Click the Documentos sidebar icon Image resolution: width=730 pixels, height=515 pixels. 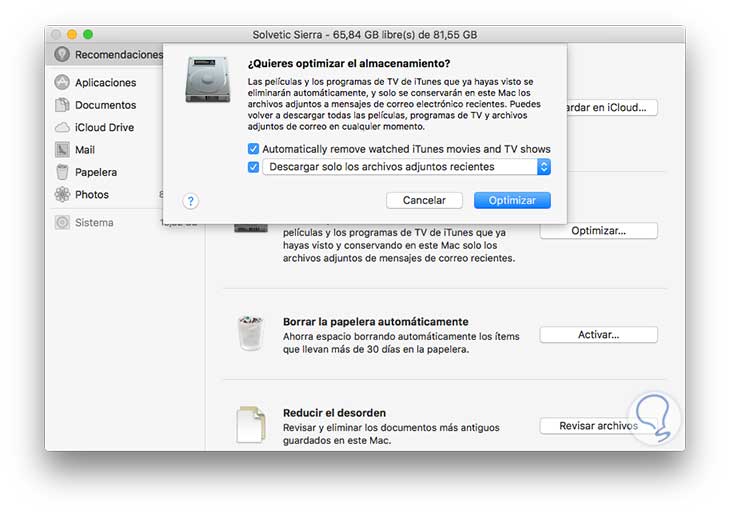pos(62,105)
